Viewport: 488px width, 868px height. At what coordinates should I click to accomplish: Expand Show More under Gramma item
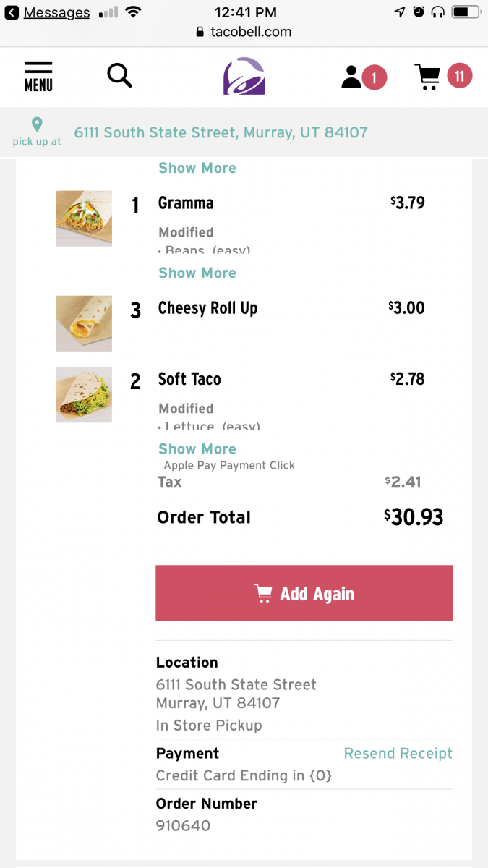(197, 273)
